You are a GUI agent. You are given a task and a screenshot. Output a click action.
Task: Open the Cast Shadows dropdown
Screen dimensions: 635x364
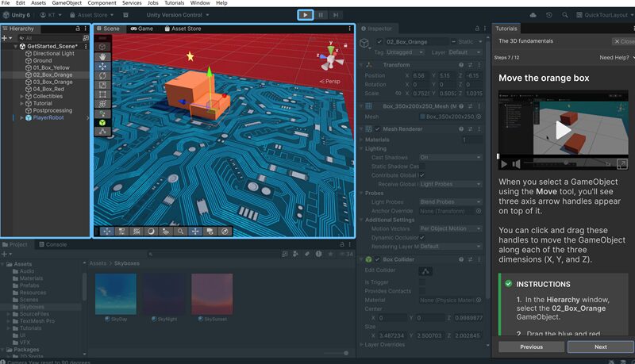pos(450,158)
